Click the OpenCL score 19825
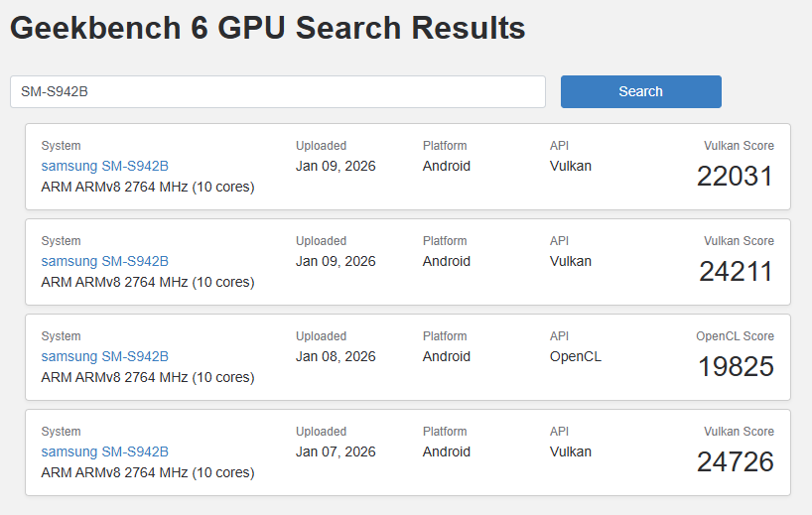Viewport: 812px width, 515px height. click(x=735, y=367)
